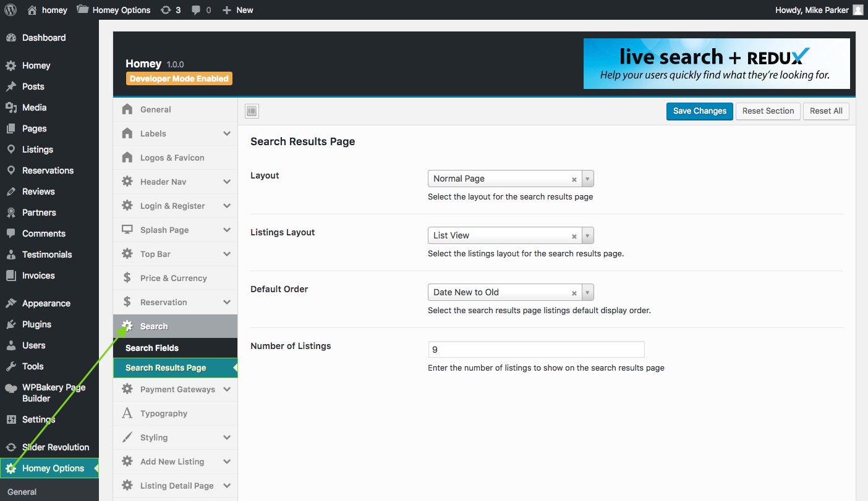Click the Reset Section button
The image size is (868, 501).
(x=768, y=111)
